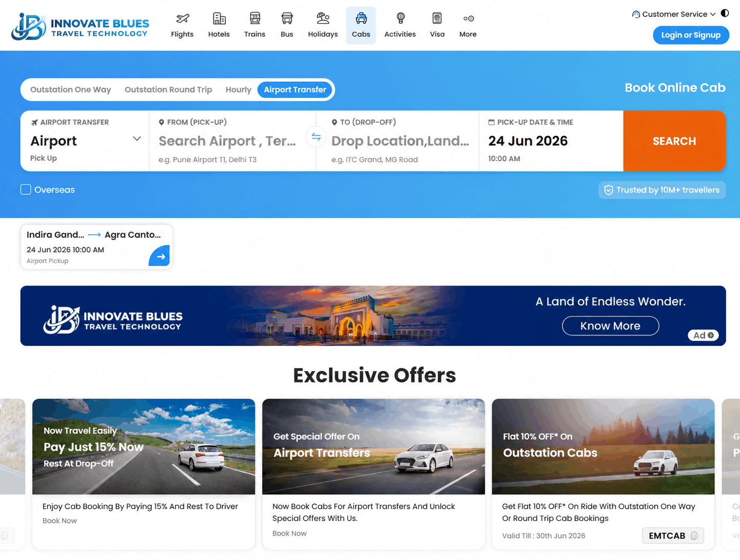The image size is (740, 560).
Task: Click the Indira Gand... to Agra Canto... route text
Action: pyautogui.click(x=94, y=235)
